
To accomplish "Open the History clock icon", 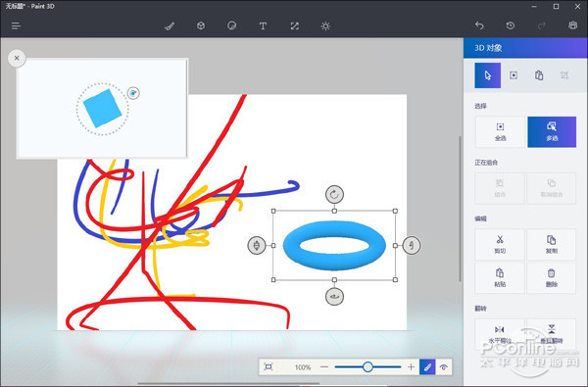I will tap(511, 25).
